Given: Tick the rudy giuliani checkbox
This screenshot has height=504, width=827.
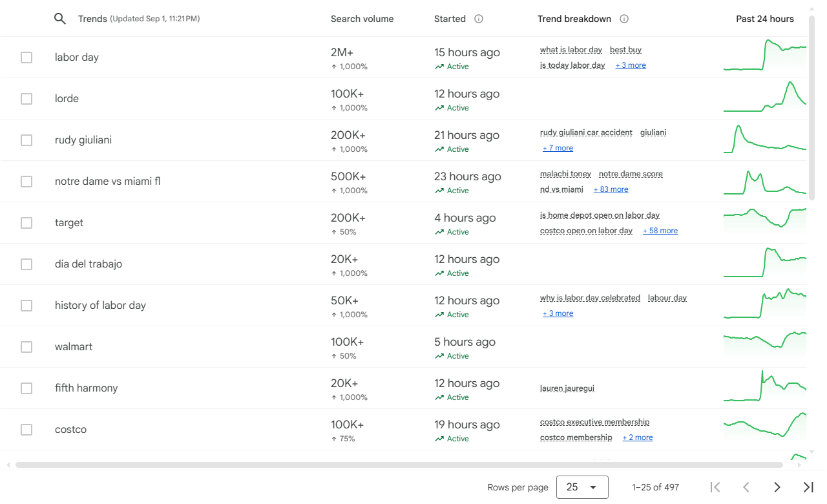Looking at the screenshot, I should click(26, 140).
